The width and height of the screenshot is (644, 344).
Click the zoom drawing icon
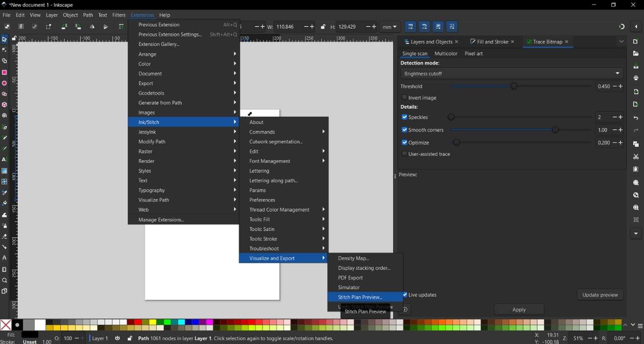click(636, 196)
